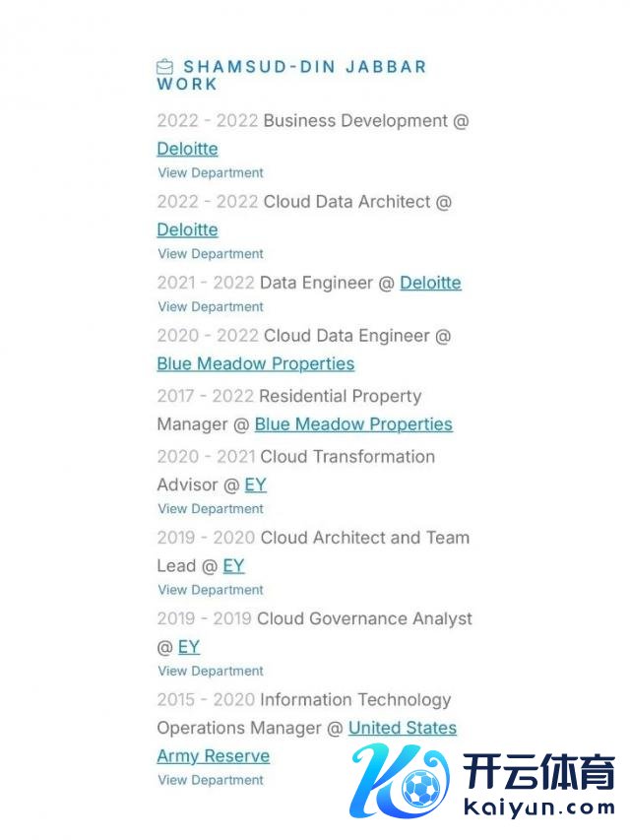Open Deloitte link beside Data Engineer 2021-2022
Screen dimensions: 630x840
[x=430, y=283]
